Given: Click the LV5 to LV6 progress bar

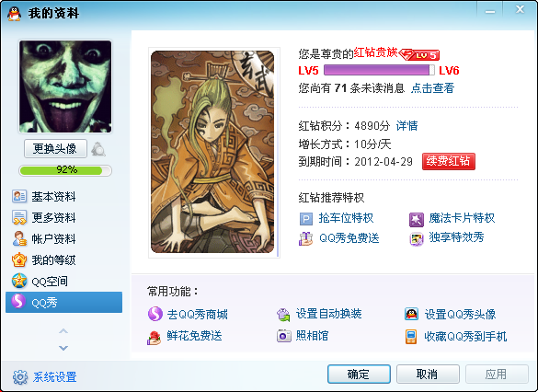Looking at the screenshot, I should point(379,70).
